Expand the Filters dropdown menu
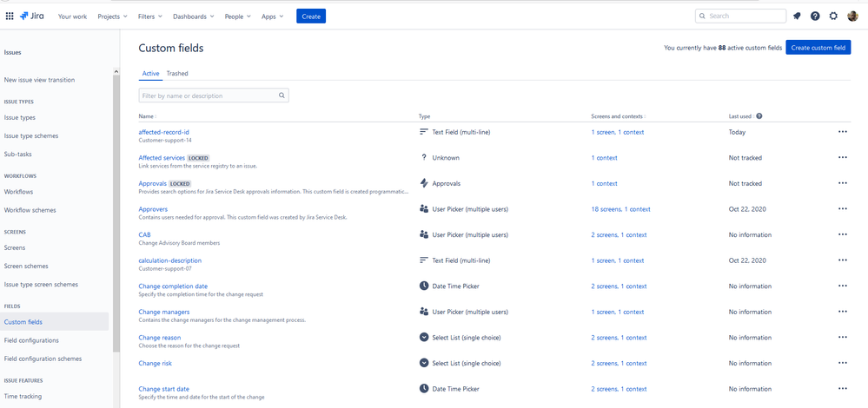This screenshot has height=408, width=868. (150, 16)
